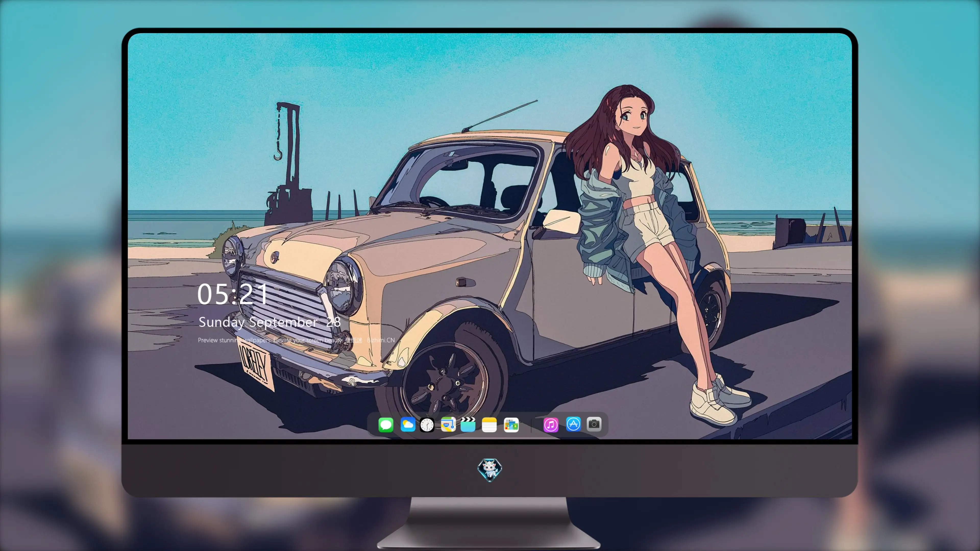
Task: Click the 05:21 clock display
Action: pos(233,294)
